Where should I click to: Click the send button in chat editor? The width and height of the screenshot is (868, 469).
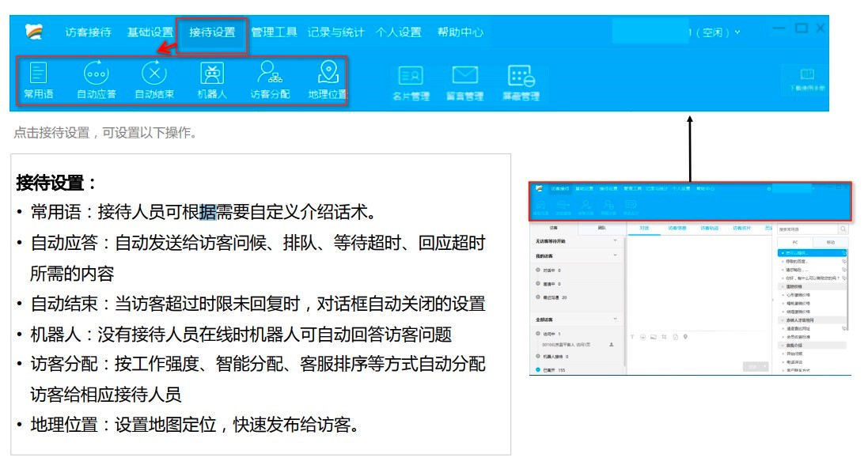point(752,367)
